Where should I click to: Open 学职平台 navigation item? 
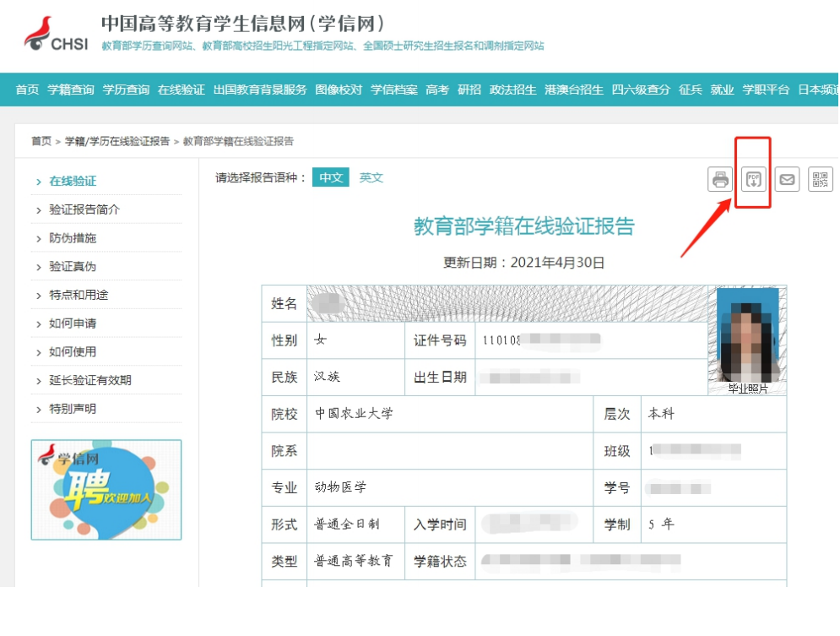point(766,90)
